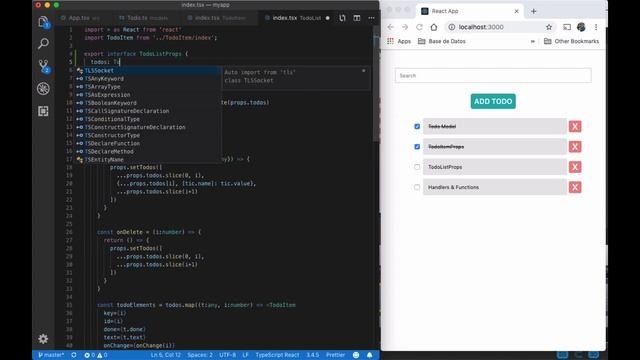
Task: Go back in Chrome browser
Action: [x=391, y=27]
